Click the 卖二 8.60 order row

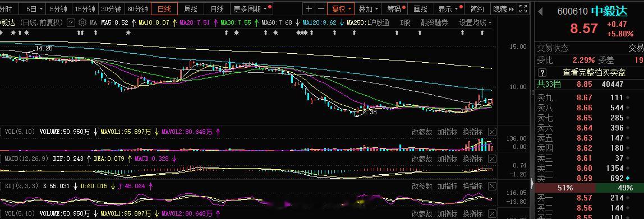589,168
